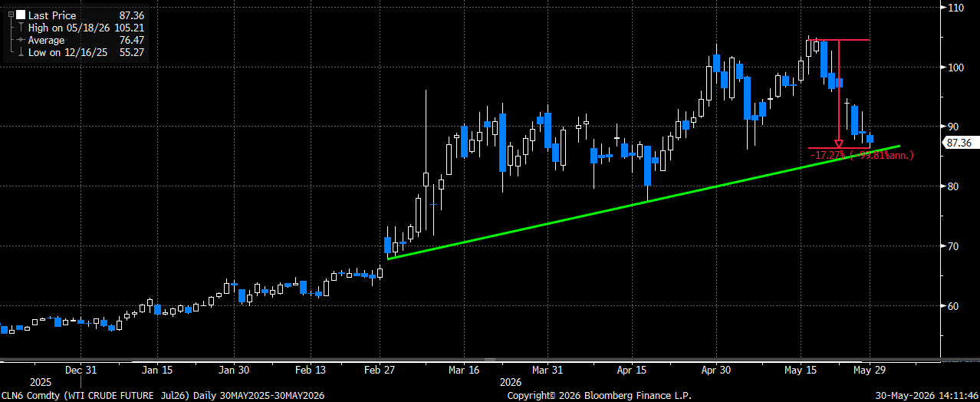The height and width of the screenshot is (402, 980).
Task: Select the green ascending trendline
Action: coord(644,203)
